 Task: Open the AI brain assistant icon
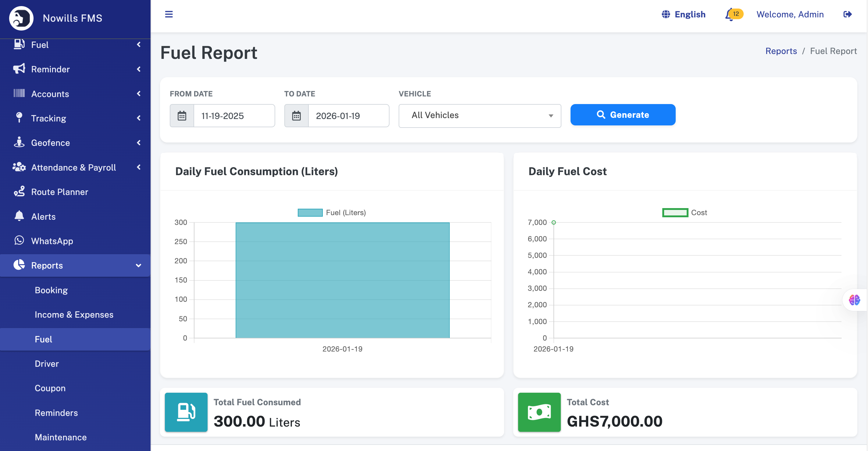click(x=854, y=300)
